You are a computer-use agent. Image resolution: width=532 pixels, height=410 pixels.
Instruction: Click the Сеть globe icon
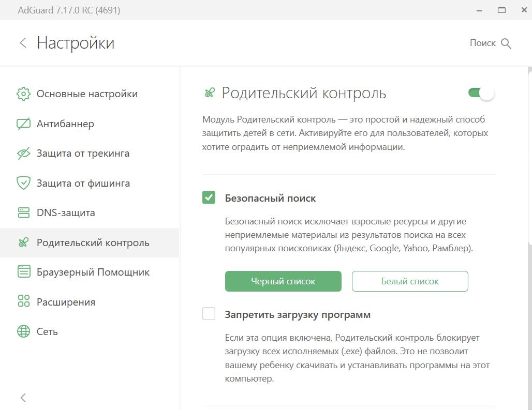(x=24, y=332)
